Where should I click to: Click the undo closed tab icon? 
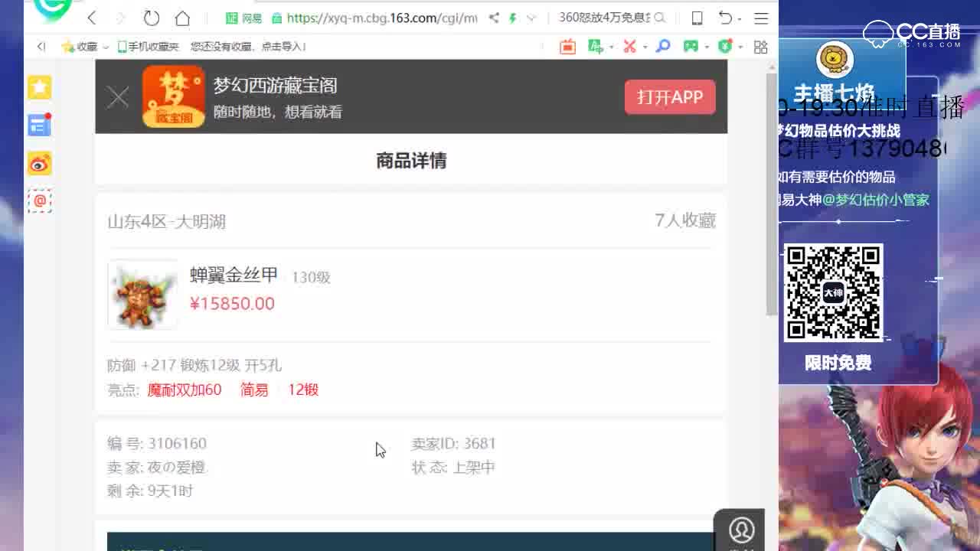(725, 18)
